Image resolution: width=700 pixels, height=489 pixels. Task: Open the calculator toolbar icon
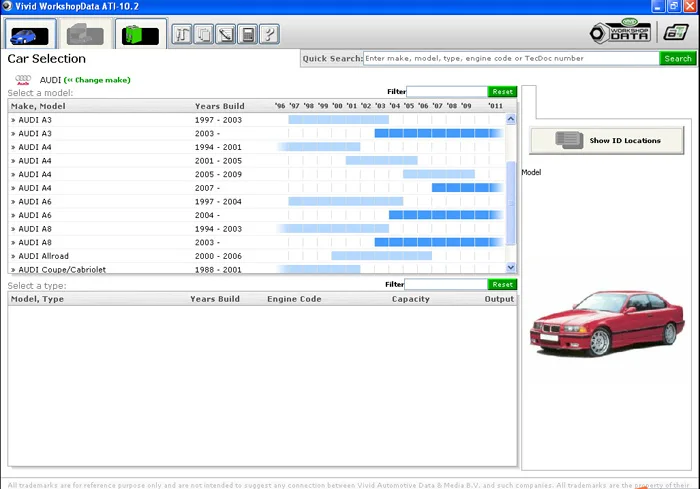pyautogui.click(x=248, y=34)
